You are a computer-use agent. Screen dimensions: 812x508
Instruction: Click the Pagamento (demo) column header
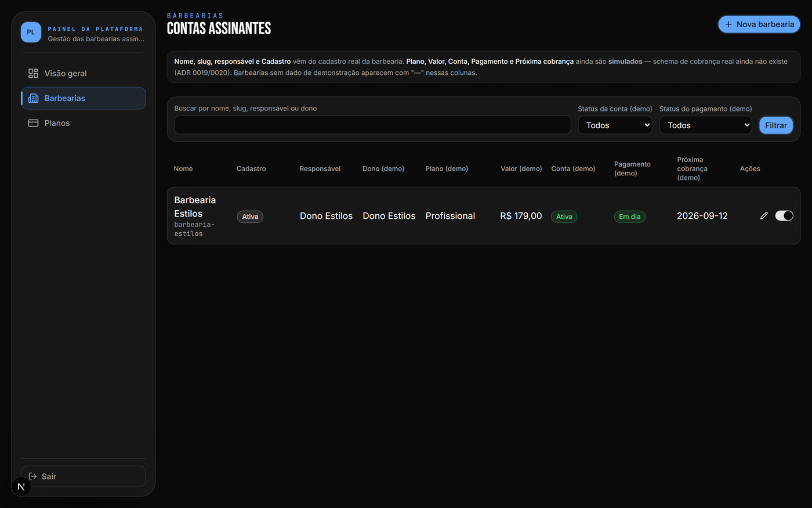point(632,168)
